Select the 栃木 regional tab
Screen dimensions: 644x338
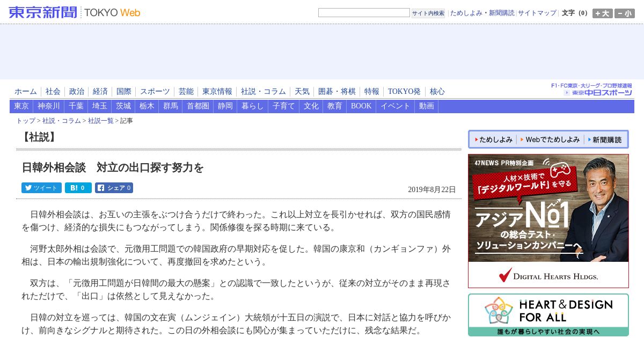tap(147, 106)
